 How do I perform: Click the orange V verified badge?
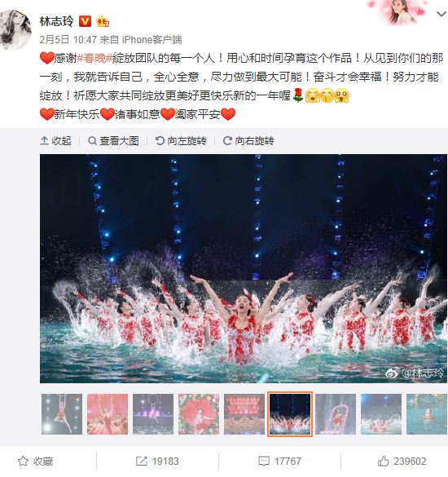click(x=85, y=21)
